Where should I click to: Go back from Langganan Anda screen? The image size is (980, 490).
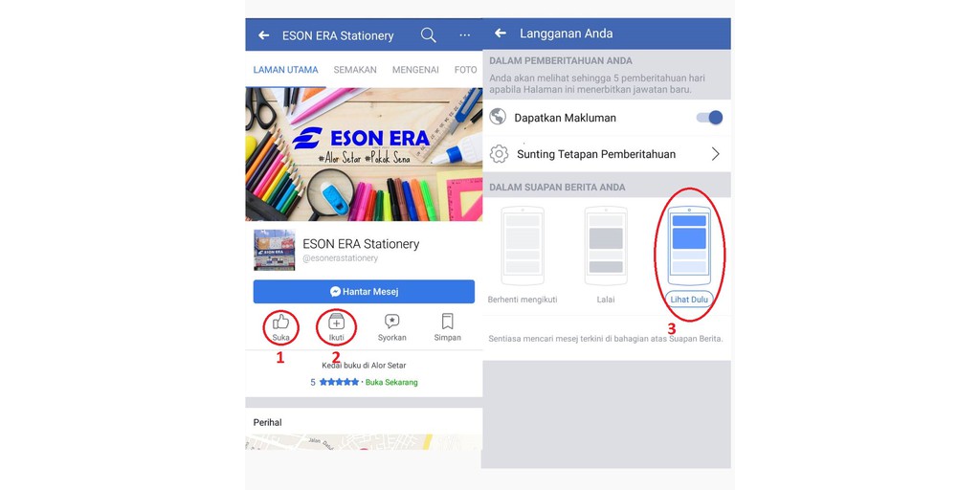click(500, 33)
